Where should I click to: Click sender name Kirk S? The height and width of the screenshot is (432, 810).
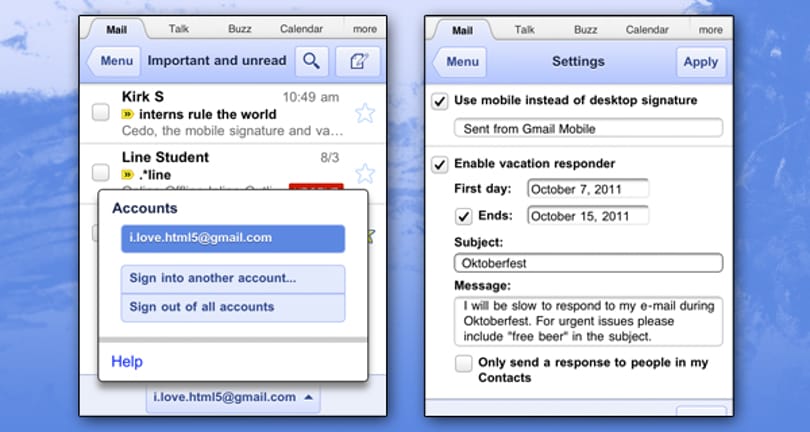143,96
